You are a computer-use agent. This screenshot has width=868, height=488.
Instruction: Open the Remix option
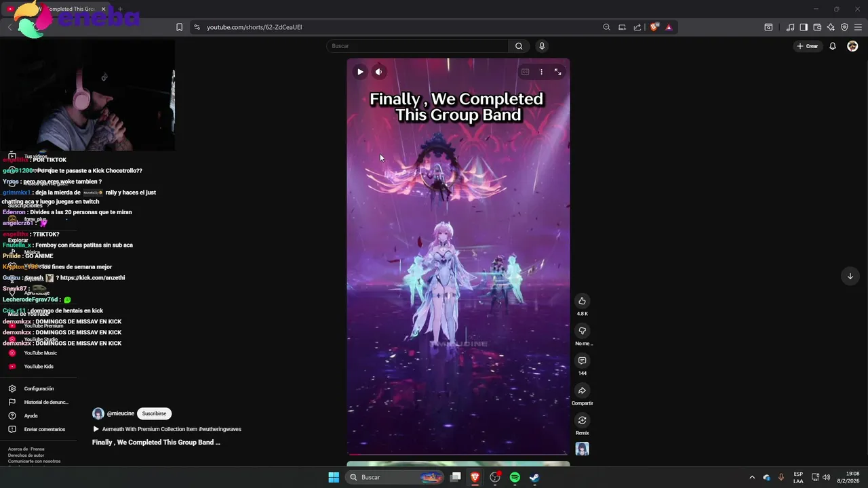582,420
